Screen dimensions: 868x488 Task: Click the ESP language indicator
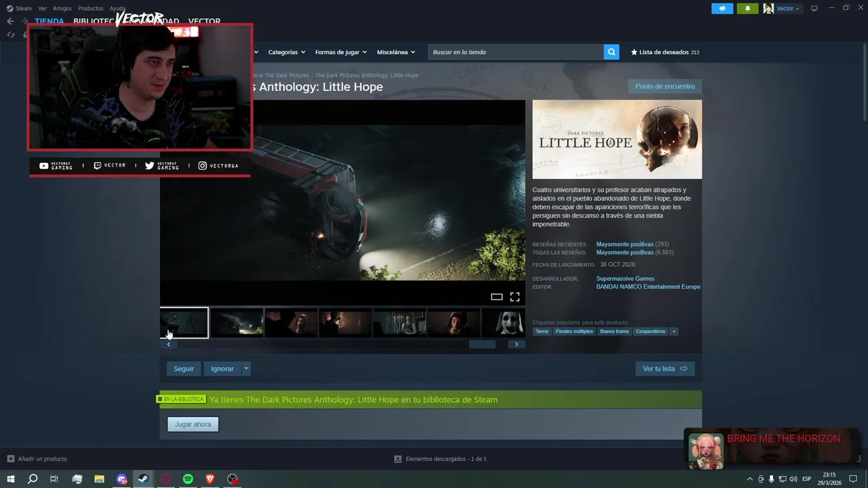point(807,479)
